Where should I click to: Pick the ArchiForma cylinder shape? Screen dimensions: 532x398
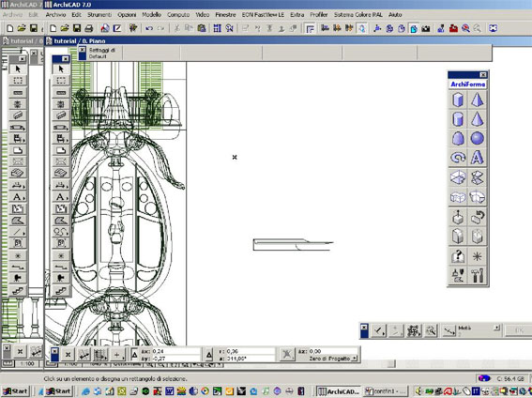(458, 119)
